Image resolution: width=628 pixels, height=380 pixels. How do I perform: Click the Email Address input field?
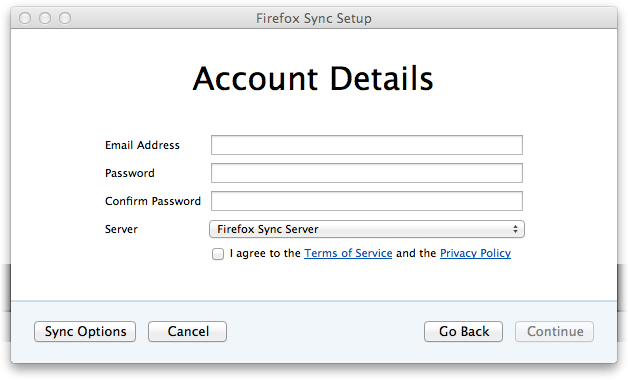coord(366,145)
